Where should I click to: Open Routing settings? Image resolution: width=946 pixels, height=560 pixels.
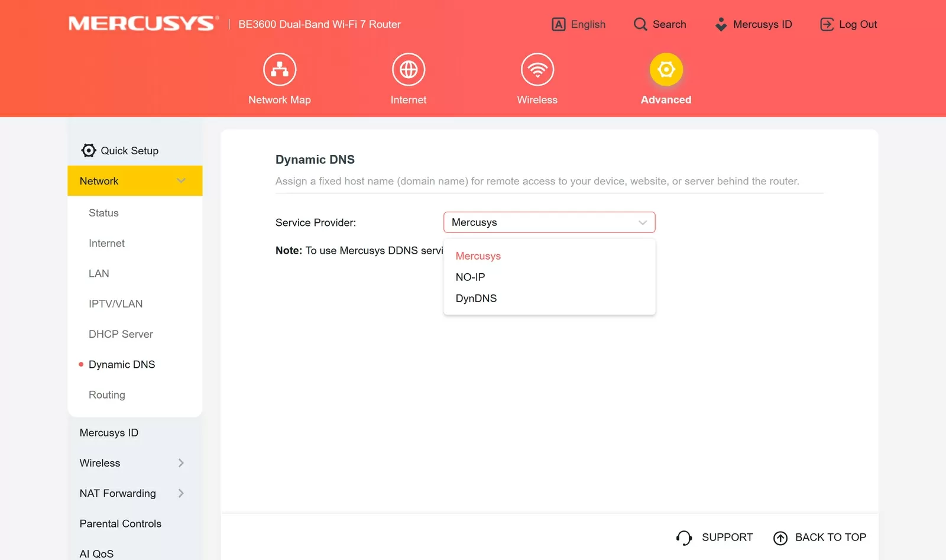click(107, 395)
